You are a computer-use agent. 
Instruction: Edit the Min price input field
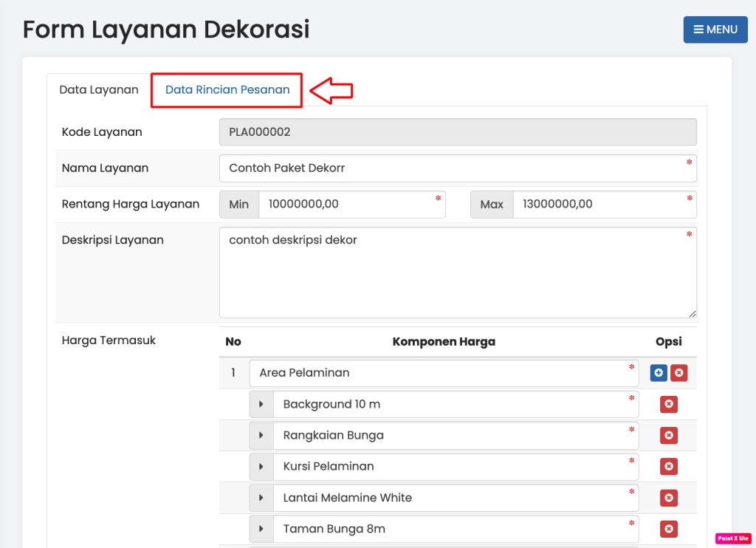click(351, 205)
